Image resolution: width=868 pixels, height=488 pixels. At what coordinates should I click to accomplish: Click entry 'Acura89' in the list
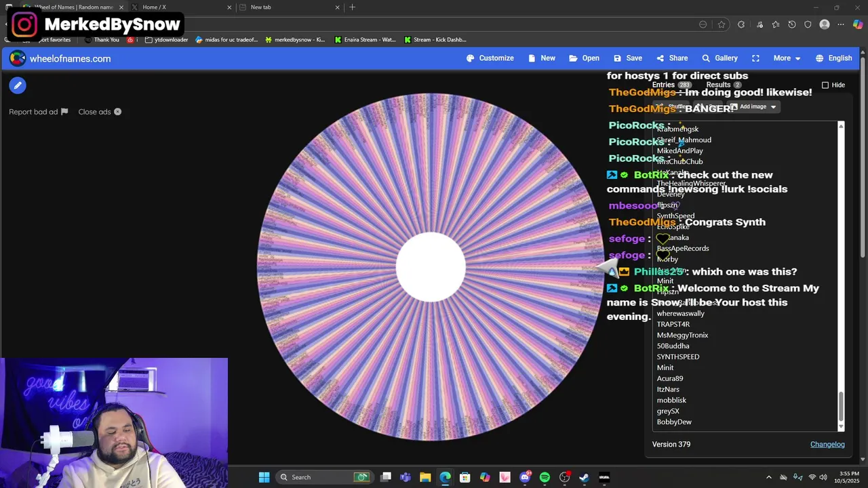click(x=669, y=378)
